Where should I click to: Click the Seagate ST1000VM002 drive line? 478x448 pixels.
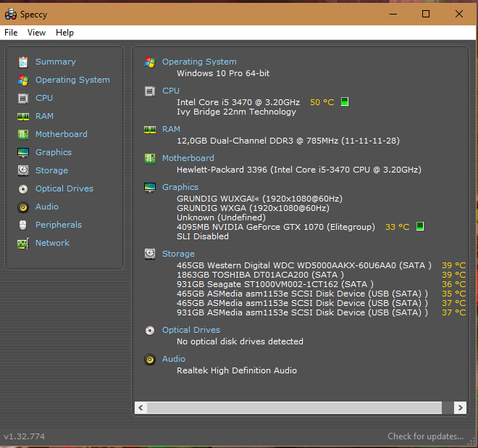(275, 284)
